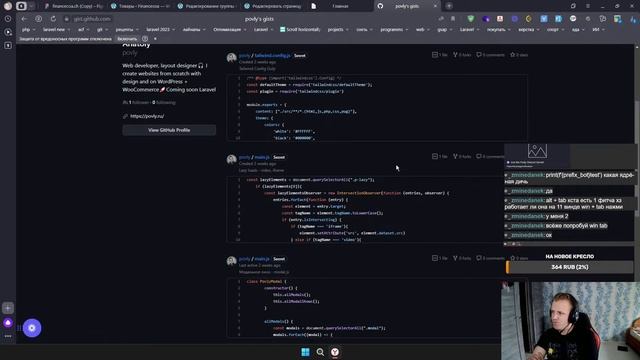The image size is (640, 360).
Task: Click help icon in malware protection bar
Action: click(145, 39)
